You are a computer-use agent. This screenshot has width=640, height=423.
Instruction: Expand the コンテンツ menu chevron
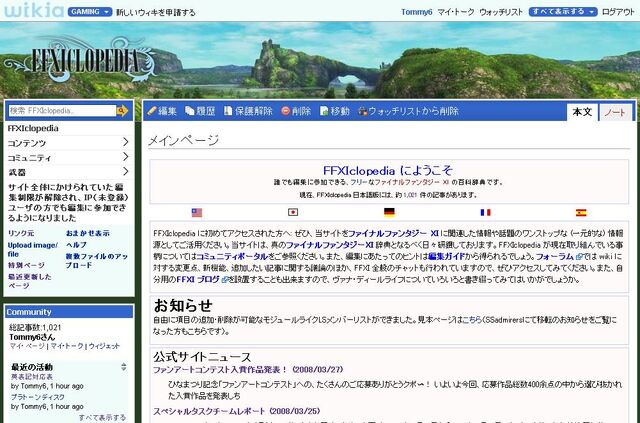point(126,142)
